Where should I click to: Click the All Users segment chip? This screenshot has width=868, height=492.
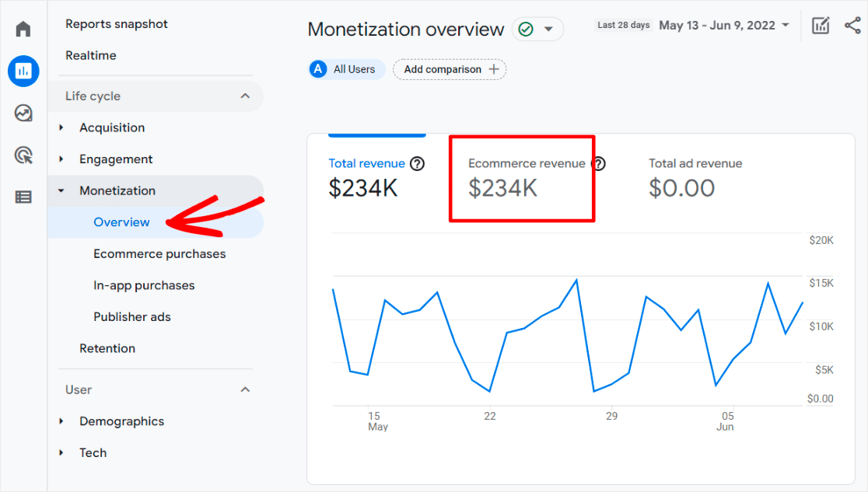pos(347,69)
